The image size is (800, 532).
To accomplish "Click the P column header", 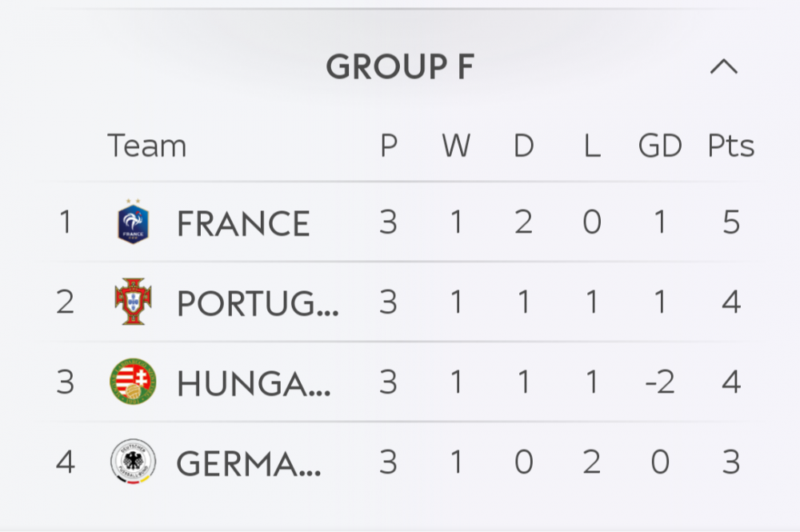I will pyautogui.click(x=389, y=146).
